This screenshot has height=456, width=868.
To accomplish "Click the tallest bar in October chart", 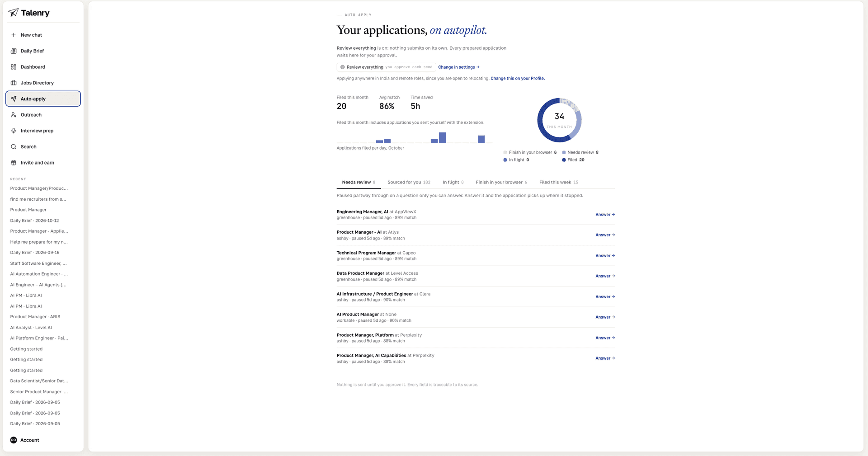I will [442, 138].
